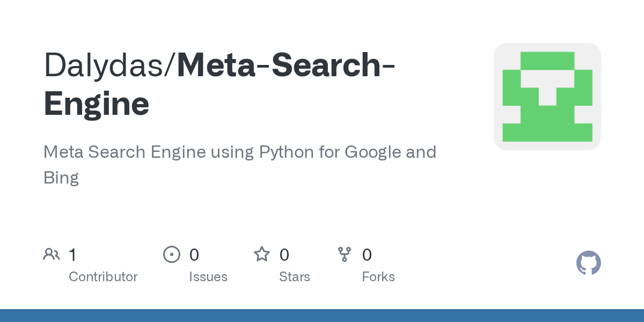This screenshot has height=322, width=644.
Task: Click the contributors people icon
Action: 52,254
